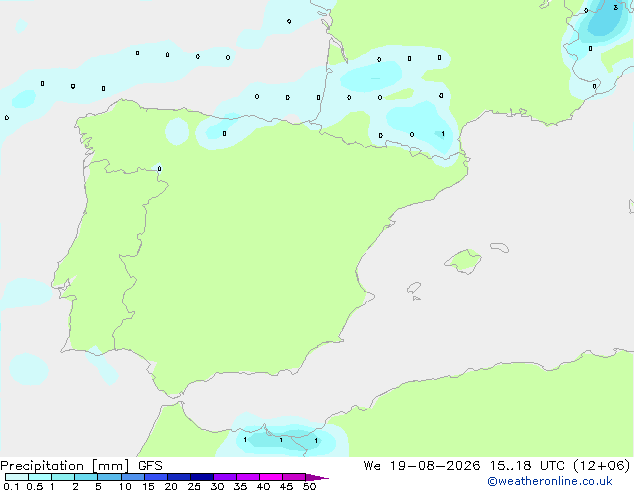Click the '5' legend scale label
This screenshot has height=490, width=634.
[98, 486]
